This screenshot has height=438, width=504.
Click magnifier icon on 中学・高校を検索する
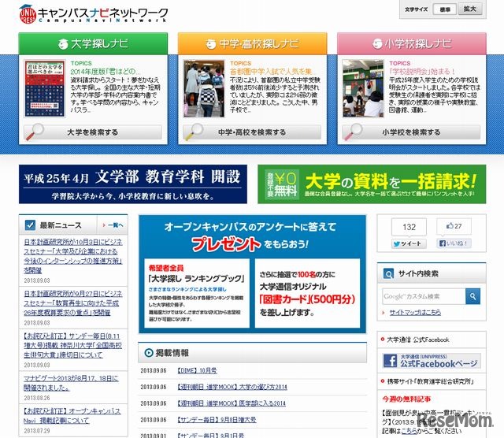point(194,132)
